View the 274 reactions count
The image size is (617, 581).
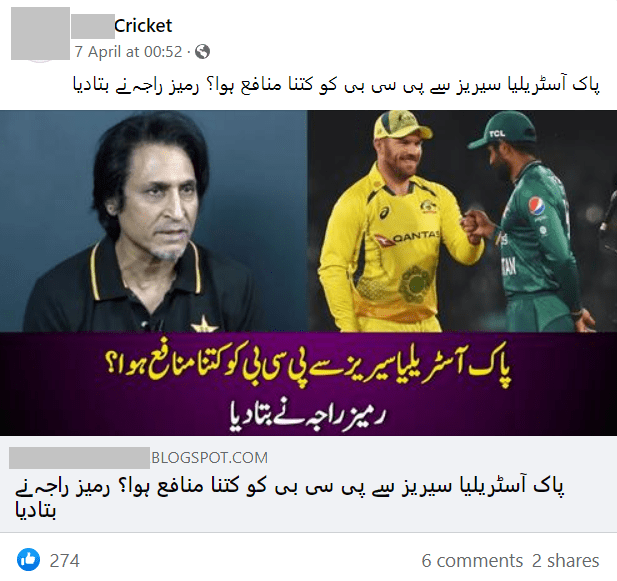click(65, 561)
